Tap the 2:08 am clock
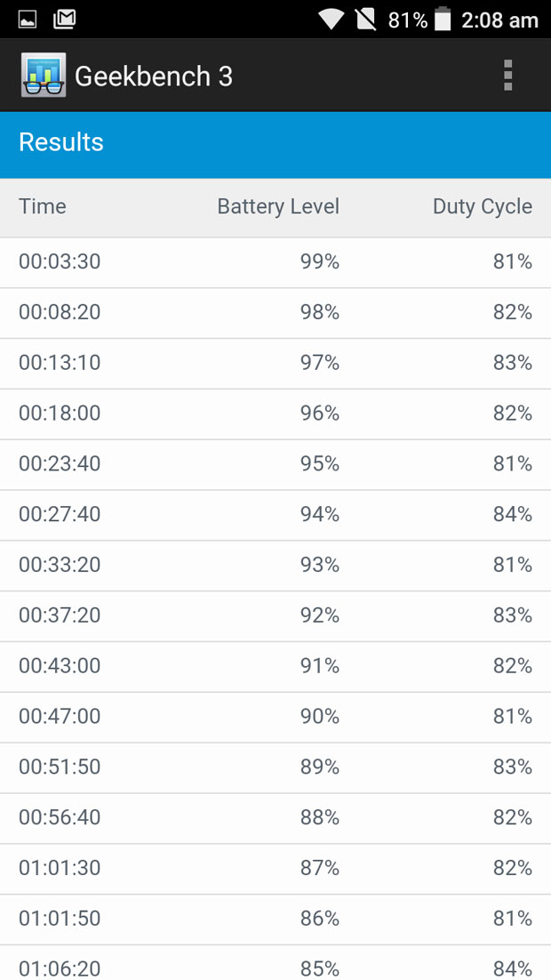This screenshot has height=980, width=551. pyautogui.click(x=499, y=20)
